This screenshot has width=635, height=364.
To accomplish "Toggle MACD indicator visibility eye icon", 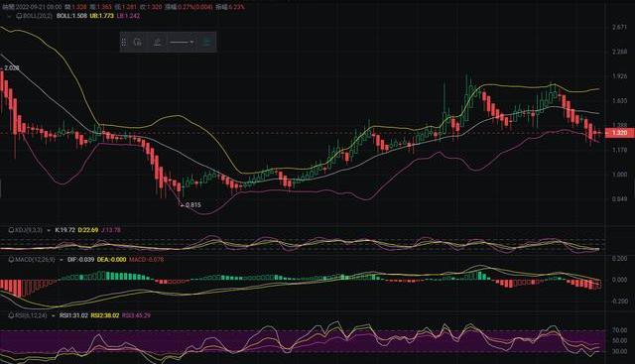I will 11,260.
